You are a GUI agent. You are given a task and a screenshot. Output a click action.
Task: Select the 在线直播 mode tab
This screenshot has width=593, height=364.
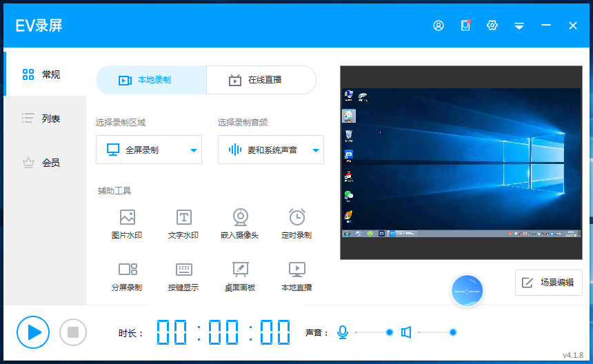click(x=261, y=80)
